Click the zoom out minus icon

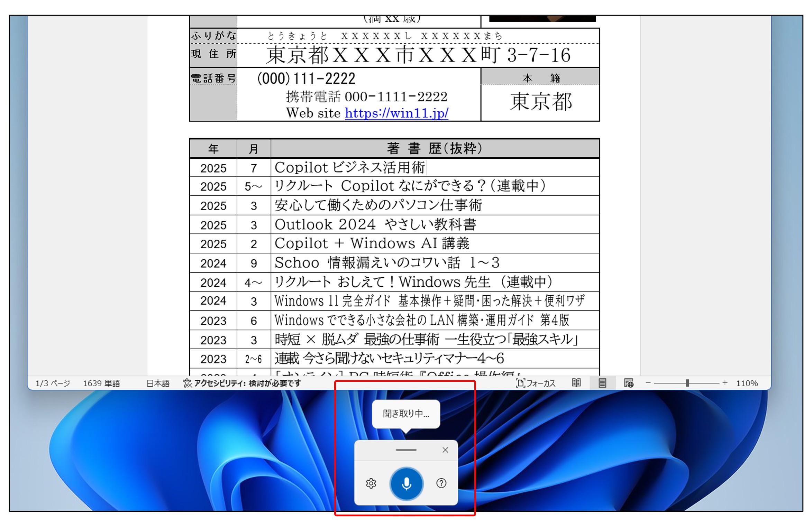pos(648,383)
